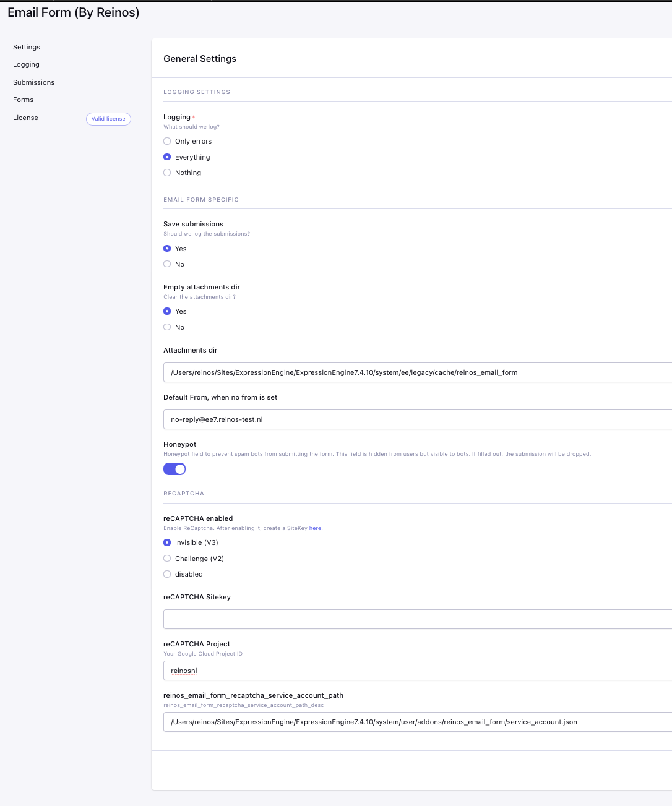This screenshot has width=672, height=806.
Task: Click the Valid license badge
Action: (x=108, y=119)
